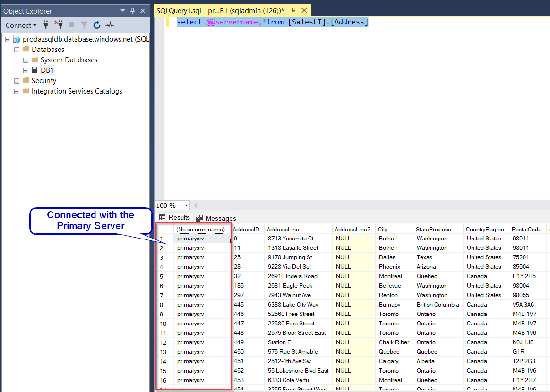Screen dimensions: 550x392
Task: Click the postal code T2P 2G8 cell
Action: 527,362
